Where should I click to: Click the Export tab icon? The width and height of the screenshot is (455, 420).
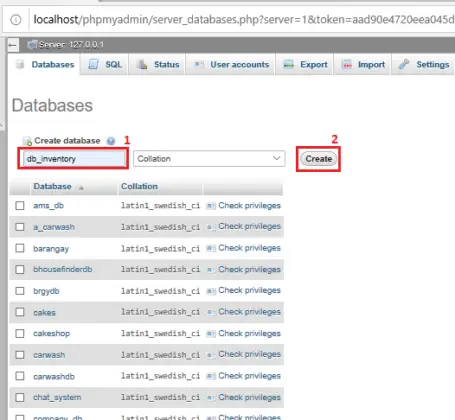tap(289, 64)
